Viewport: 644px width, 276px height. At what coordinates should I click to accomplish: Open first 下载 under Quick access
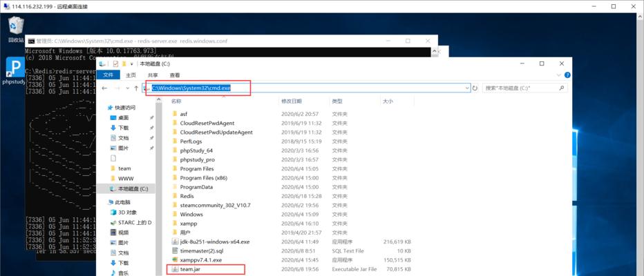(123, 128)
